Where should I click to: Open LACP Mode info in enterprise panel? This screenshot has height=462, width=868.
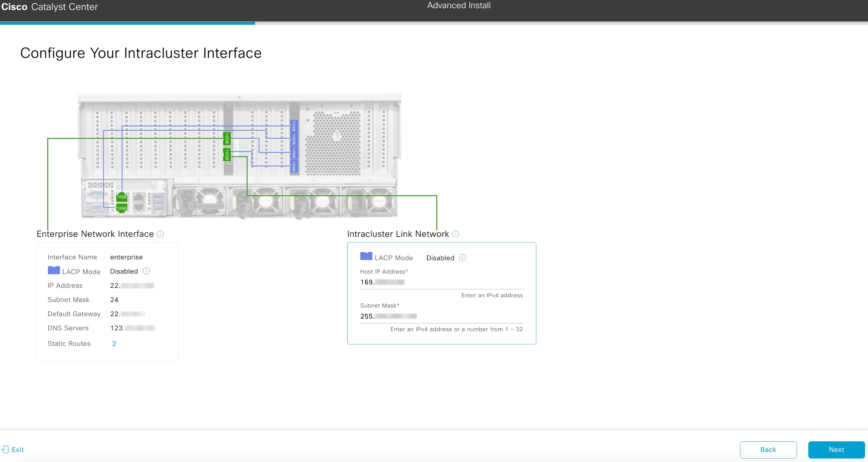[146, 271]
